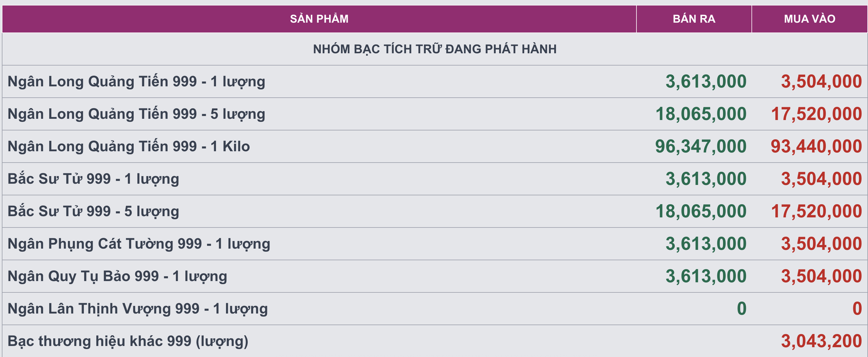This screenshot has width=868, height=357.
Task: Open Ngân Long Quảng Tiến 999 - 5 lượng
Action: (x=136, y=114)
